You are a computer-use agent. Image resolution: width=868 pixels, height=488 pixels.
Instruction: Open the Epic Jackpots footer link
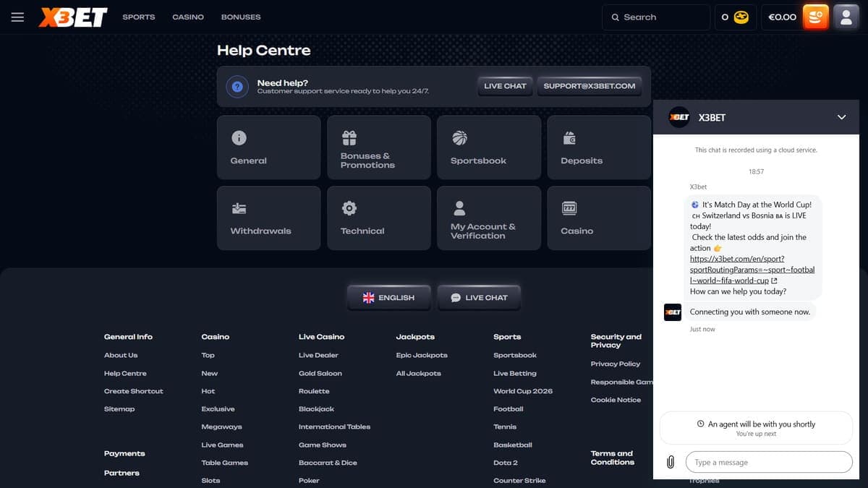(422, 355)
